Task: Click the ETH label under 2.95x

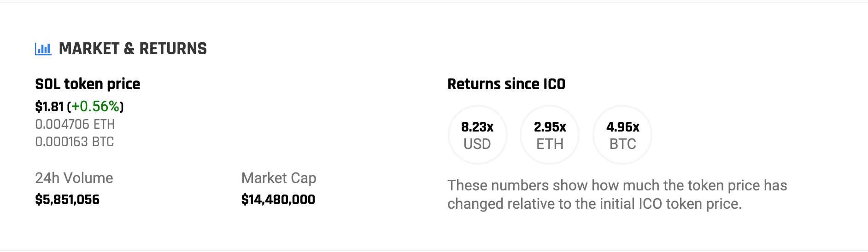Action: 550,144
